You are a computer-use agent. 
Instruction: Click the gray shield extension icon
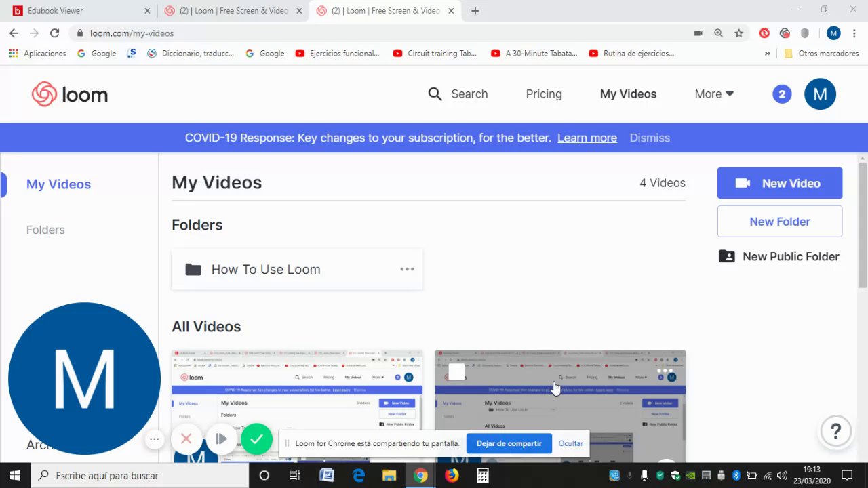click(x=805, y=33)
